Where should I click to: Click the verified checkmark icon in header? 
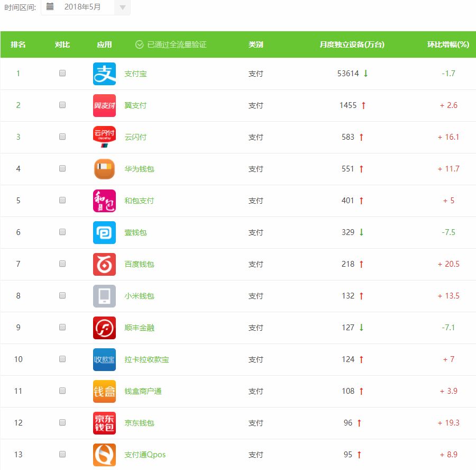(x=139, y=44)
